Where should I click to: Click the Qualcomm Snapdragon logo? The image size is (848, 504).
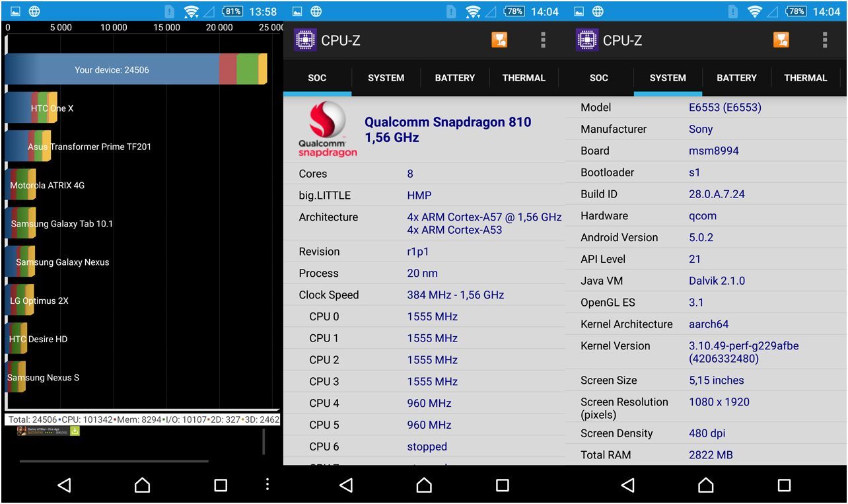[327, 129]
